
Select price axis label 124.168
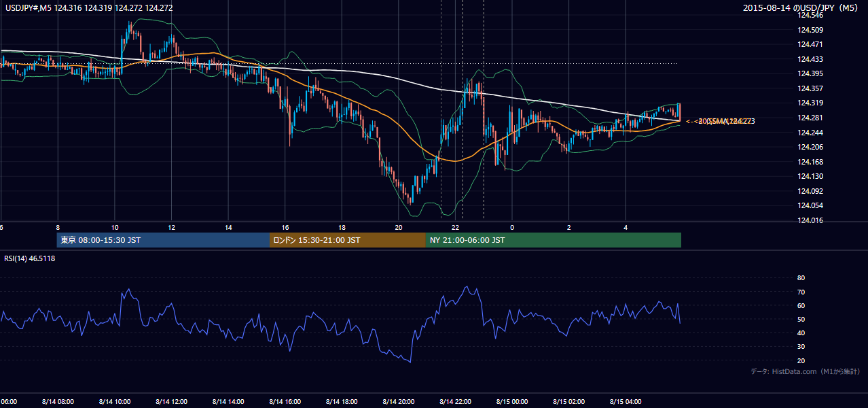point(811,162)
